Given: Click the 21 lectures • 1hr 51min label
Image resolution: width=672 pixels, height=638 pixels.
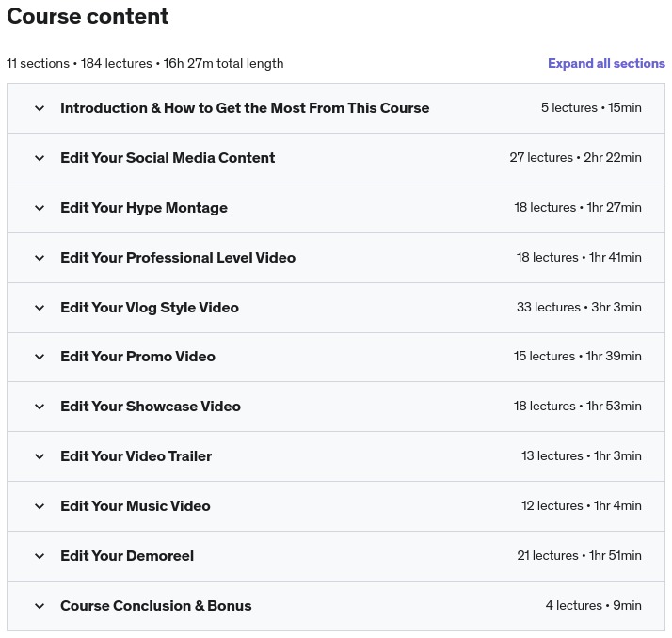Looking at the screenshot, I should tap(579, 556).
